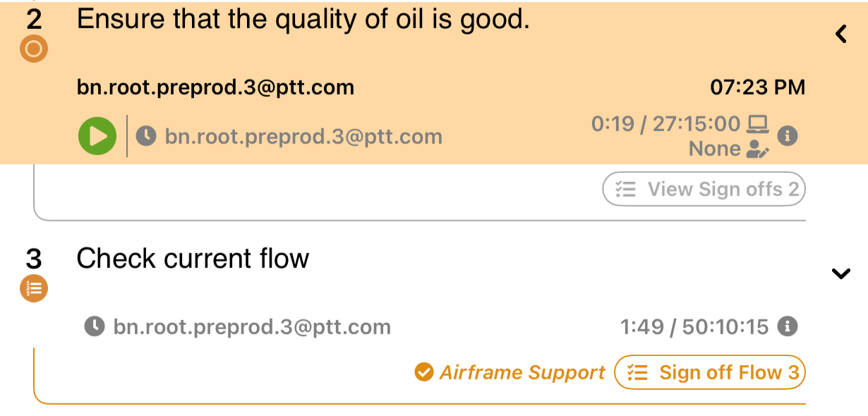
Task: Click the orange list icon under step 3
Action: tap(34, 288)
